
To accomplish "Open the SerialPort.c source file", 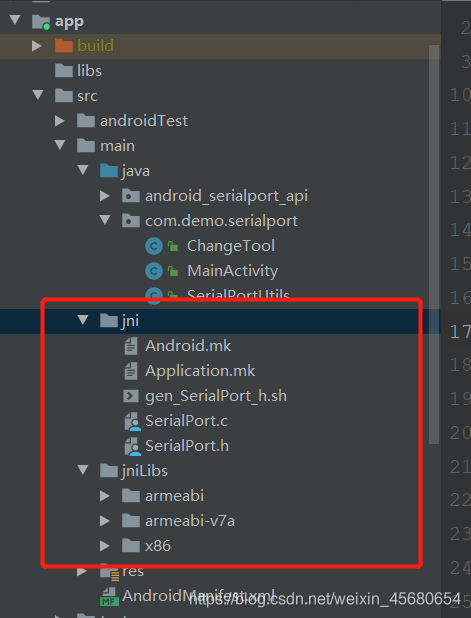I will tap(186, 421).
